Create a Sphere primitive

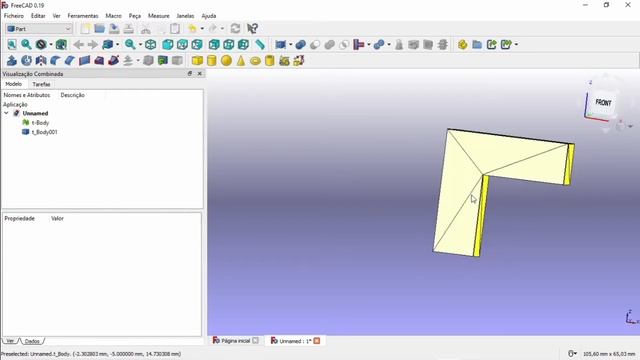pyautogui.click(x=226, y=61)
